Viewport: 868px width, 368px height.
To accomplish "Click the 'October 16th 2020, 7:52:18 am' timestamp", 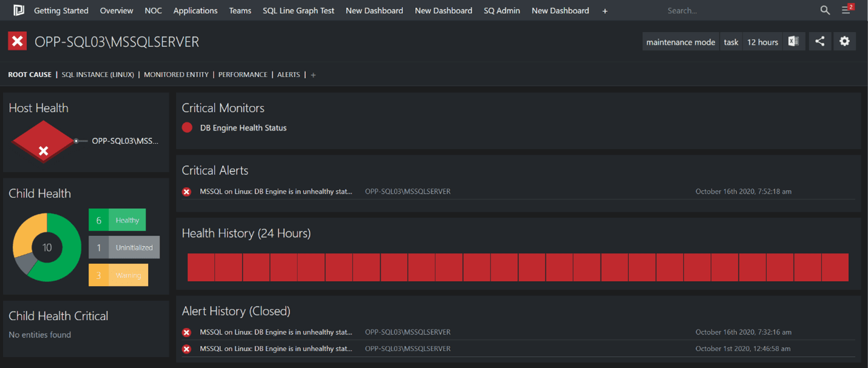I will [744, 192].
